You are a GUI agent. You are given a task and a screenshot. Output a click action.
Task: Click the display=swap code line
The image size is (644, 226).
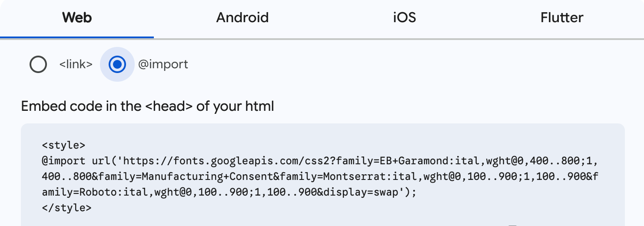coord(229,192)
